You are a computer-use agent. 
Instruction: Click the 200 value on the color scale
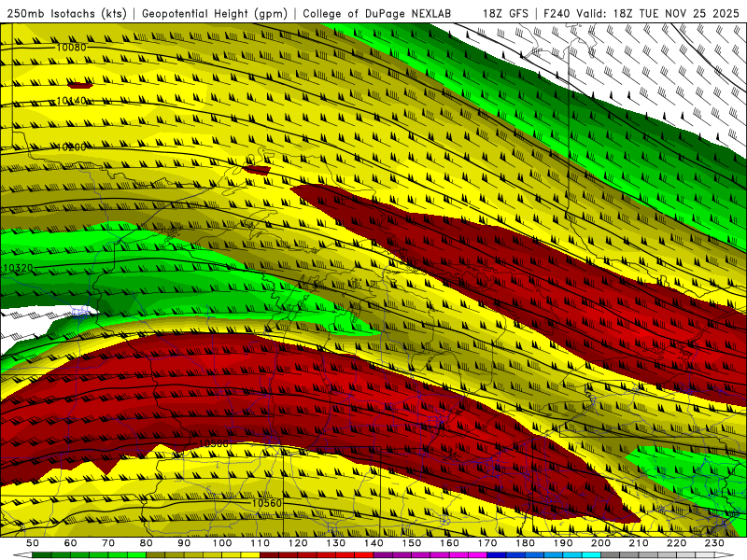click(601, 543)
